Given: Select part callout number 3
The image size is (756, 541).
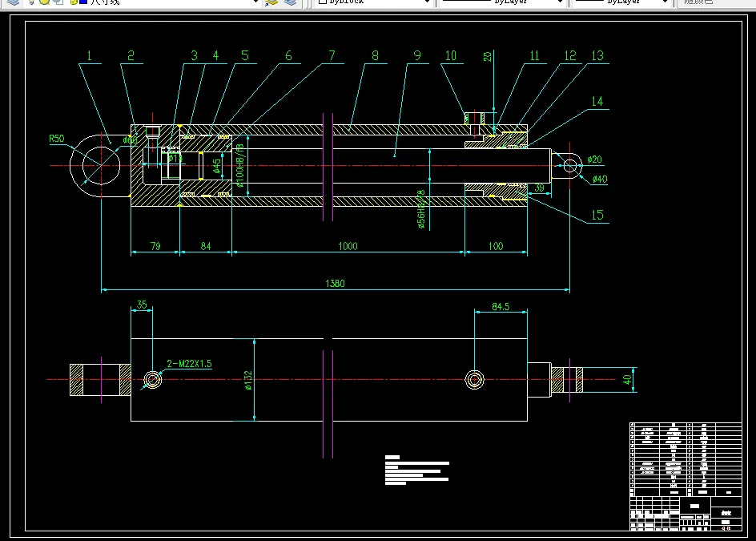Looking at the screenshot, I should [194, 56].
